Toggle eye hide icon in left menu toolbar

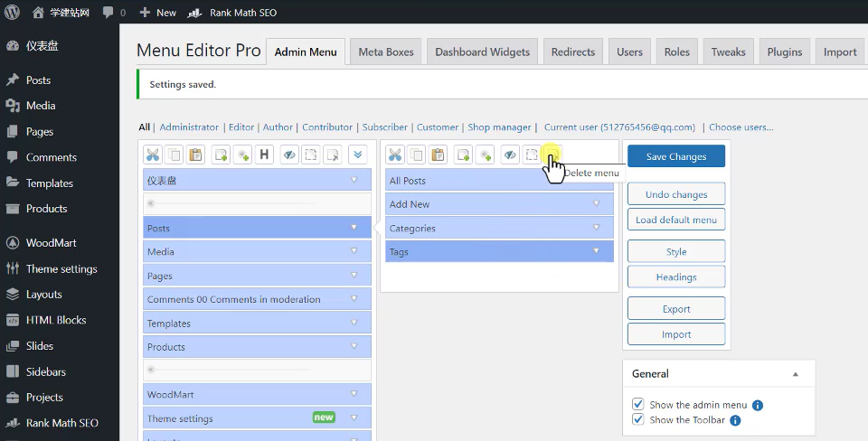click(x=289, y=155)
